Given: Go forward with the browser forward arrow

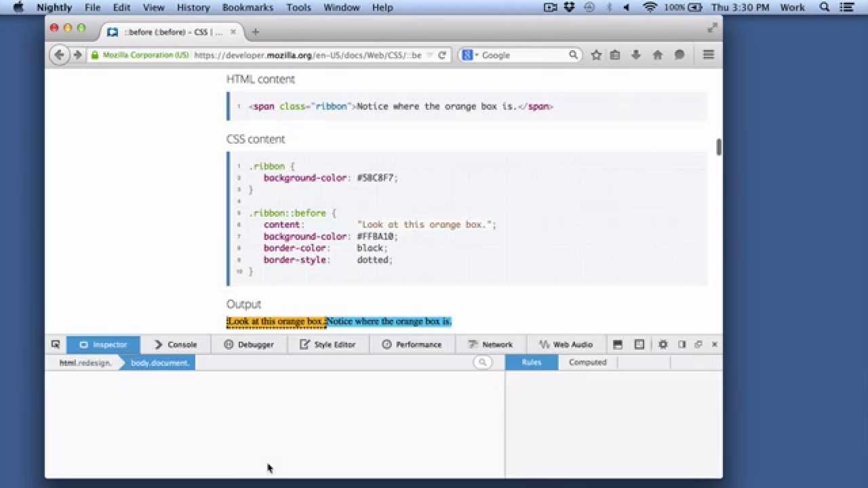Looking at the screenshot, I should 77,55.
